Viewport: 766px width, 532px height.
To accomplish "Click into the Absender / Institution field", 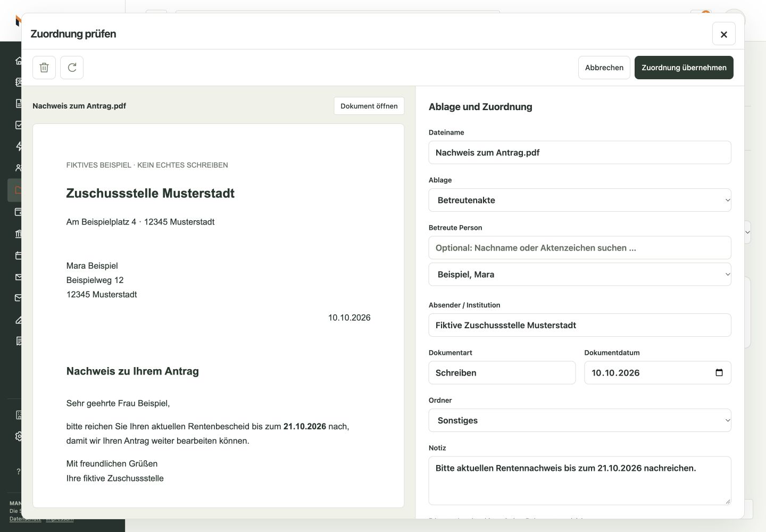I will (x=580, y=325).
